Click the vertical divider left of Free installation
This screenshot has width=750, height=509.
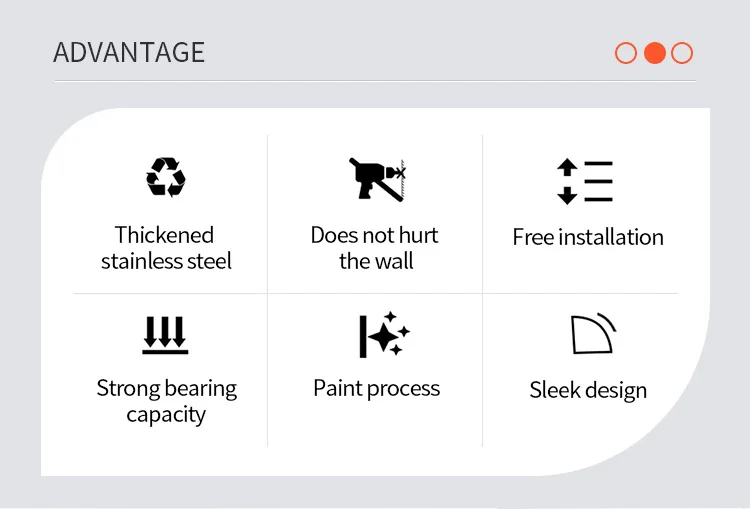[483, 215]
